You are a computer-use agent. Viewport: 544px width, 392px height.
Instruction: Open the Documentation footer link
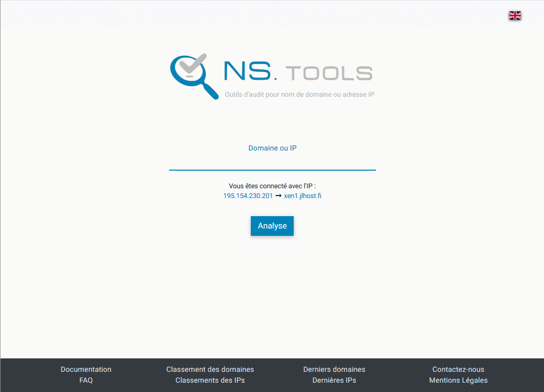coord(86,369)
